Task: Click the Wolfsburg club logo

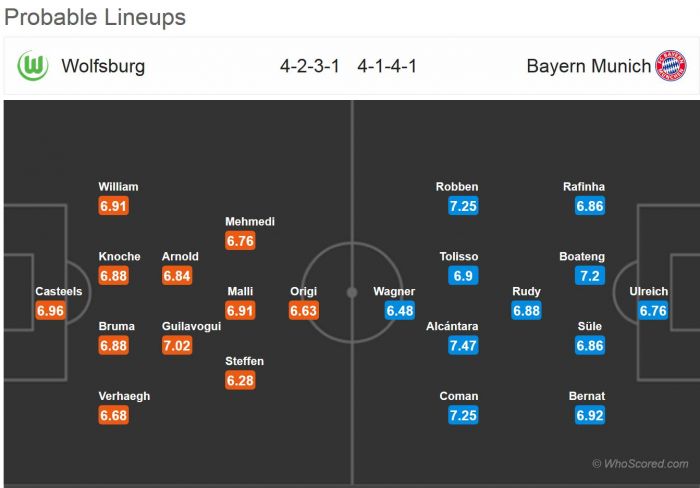Action: [33, 67]
